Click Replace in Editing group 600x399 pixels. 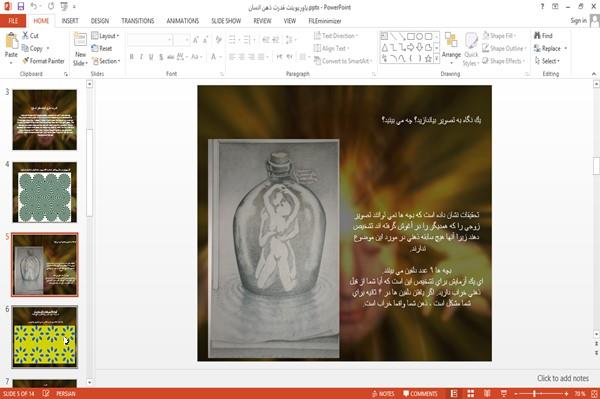[550, 48]
